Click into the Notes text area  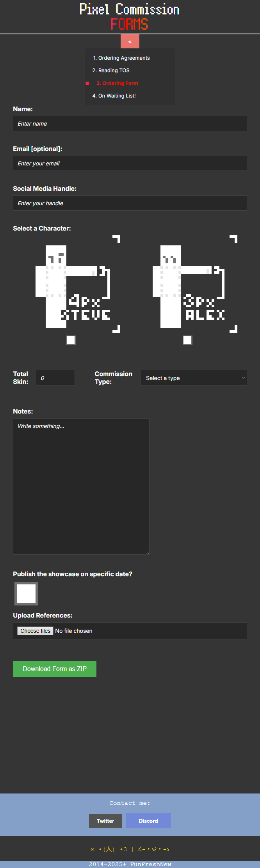(x=81, y=486)
